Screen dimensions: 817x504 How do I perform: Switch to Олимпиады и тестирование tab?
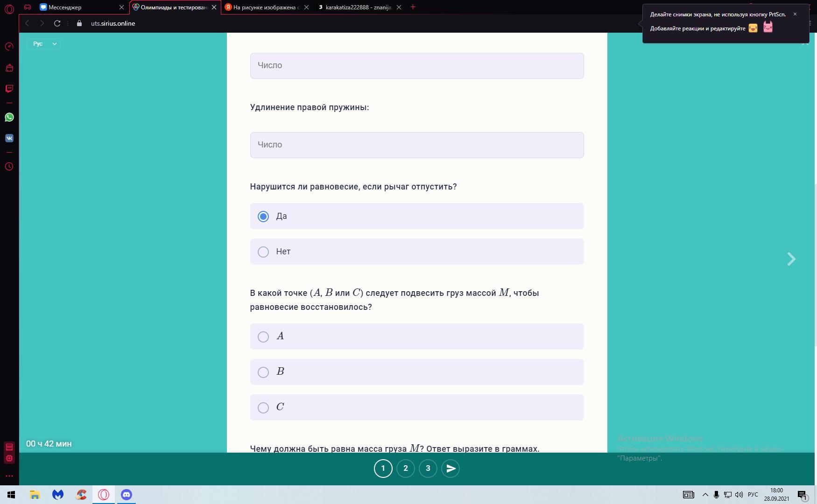pos(175,7)
